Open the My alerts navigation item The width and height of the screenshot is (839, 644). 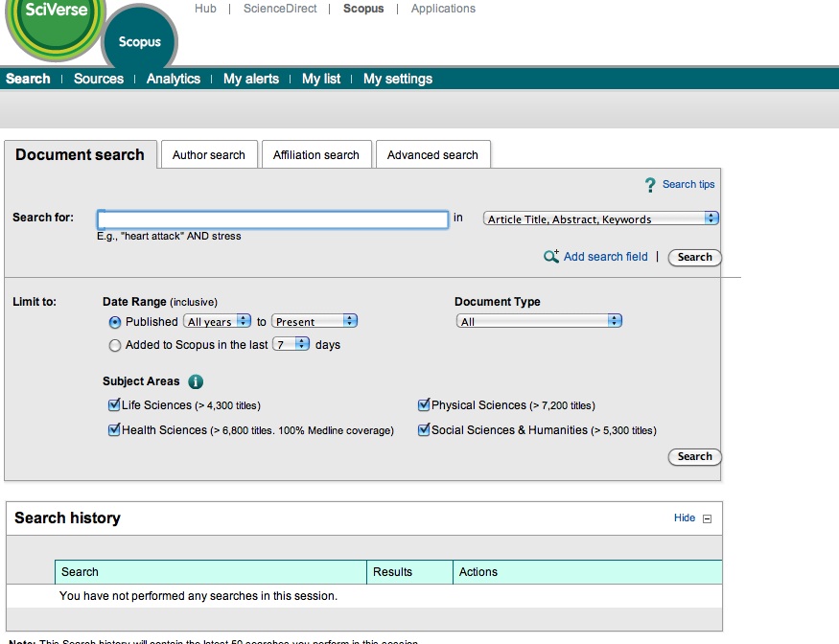[x=251, y=79]
